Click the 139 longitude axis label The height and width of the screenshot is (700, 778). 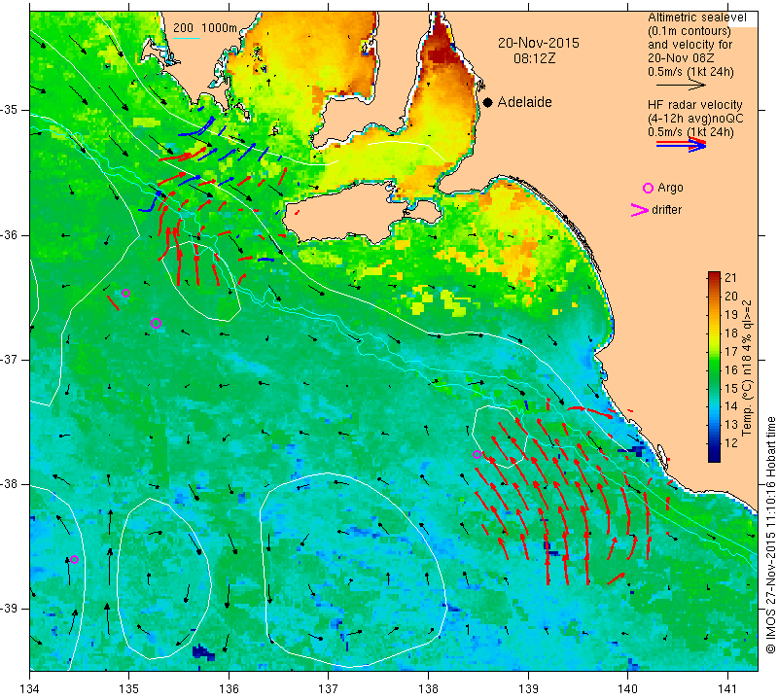coord(528,688)
